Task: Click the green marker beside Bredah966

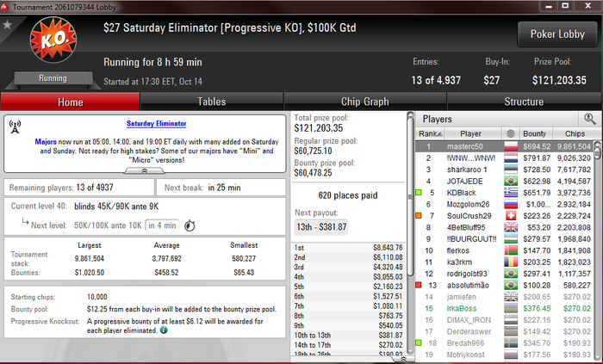Action: pyautogui.click(x=419, y=342)
